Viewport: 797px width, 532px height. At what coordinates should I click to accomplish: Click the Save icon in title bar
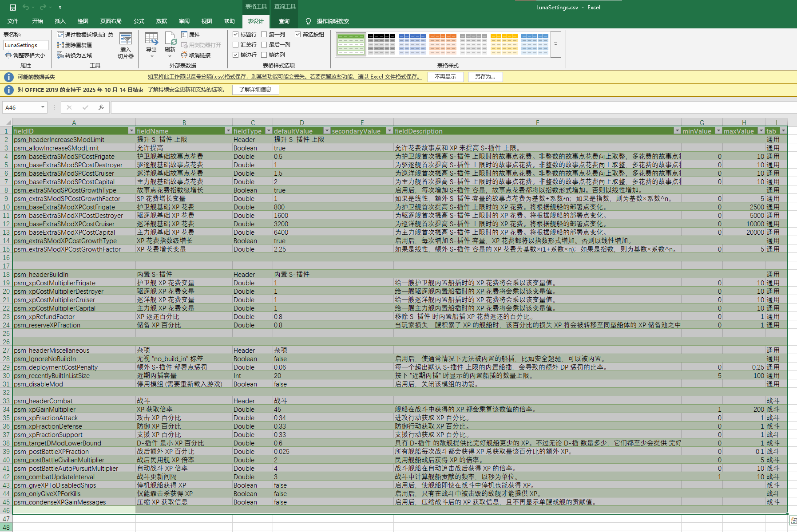click(13, 8)
